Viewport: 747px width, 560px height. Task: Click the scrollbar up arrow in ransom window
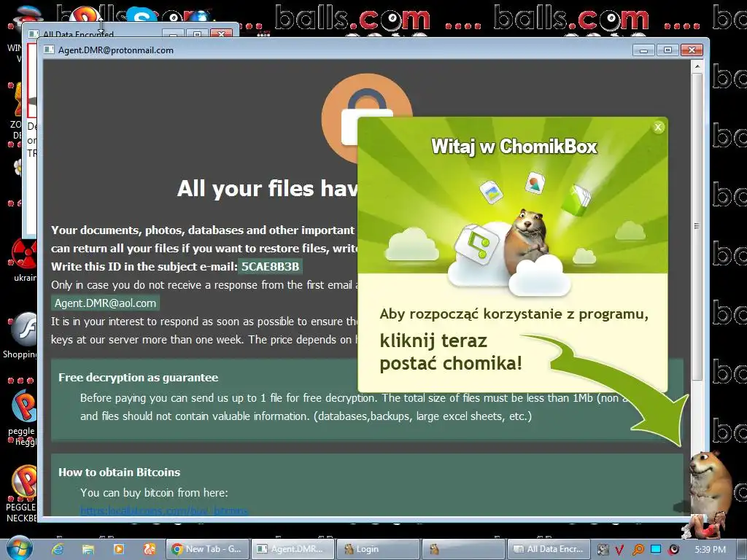(x=697, y=66)
